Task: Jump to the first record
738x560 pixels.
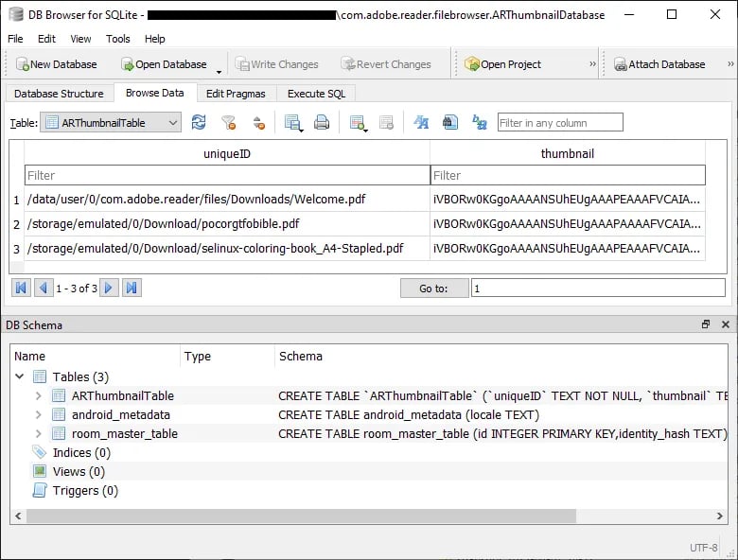Action: pos(21,288)
